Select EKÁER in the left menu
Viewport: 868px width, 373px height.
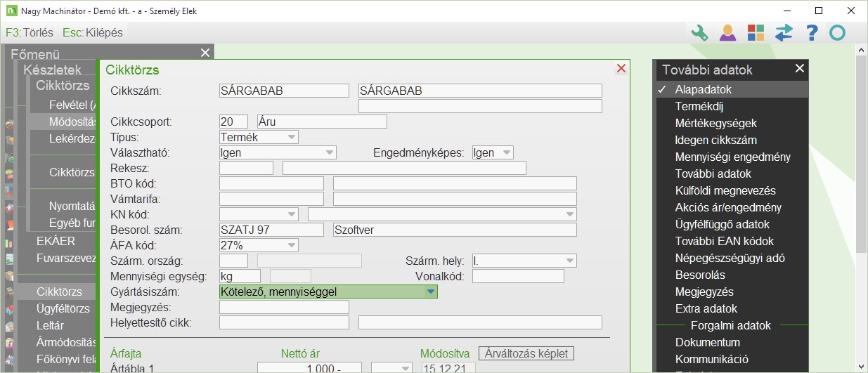coord(56,241)
